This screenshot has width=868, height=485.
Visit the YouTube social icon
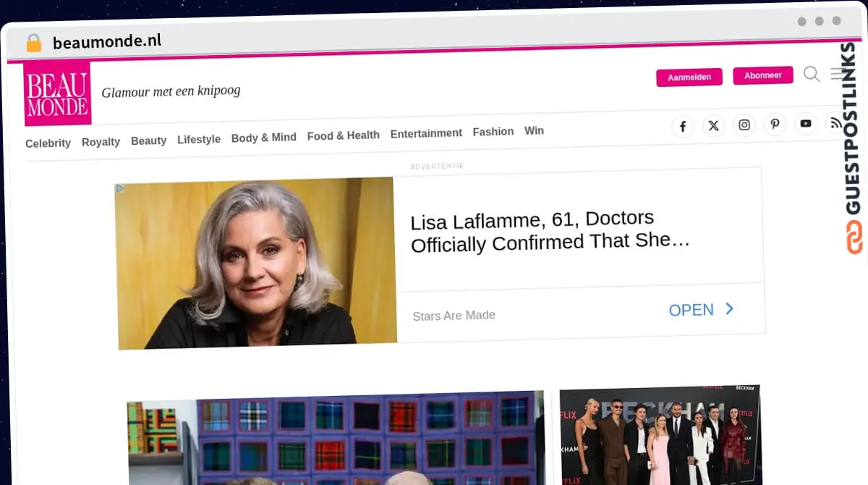click(x=805, y=124)
